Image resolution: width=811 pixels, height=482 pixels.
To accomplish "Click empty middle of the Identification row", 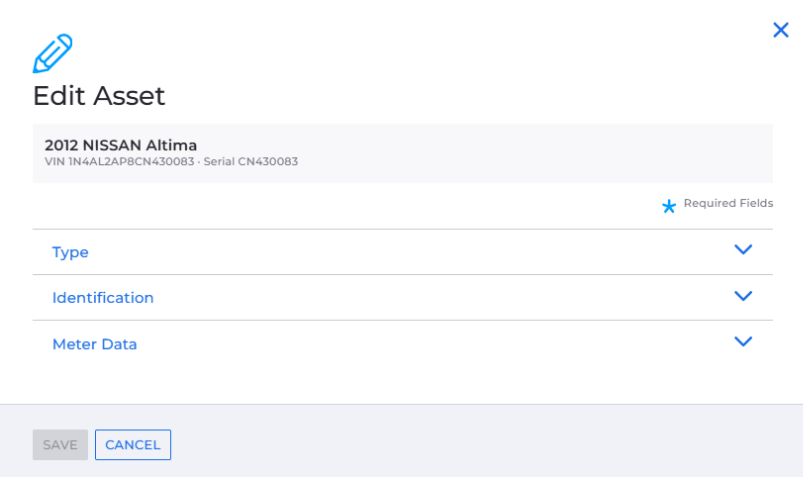I will (x=440, y=298).
